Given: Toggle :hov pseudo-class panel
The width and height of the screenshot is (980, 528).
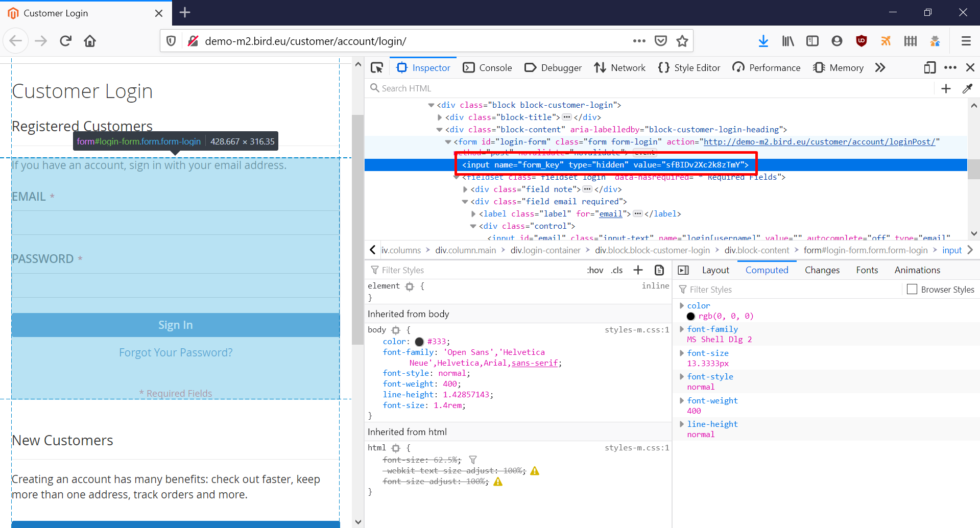Looking at the screenshot, I should (x=595, y=270).
